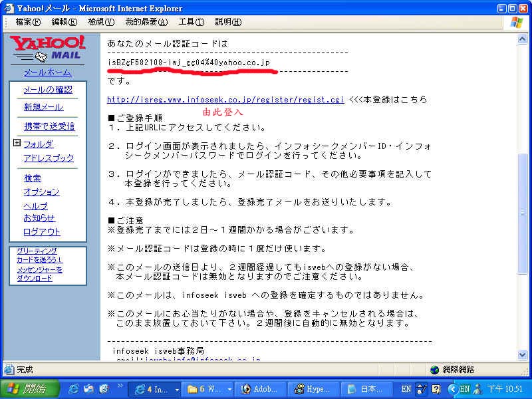532x399 pixels.
Task: Switch to the Adobe taskbar button
Action: click(260, 389)
